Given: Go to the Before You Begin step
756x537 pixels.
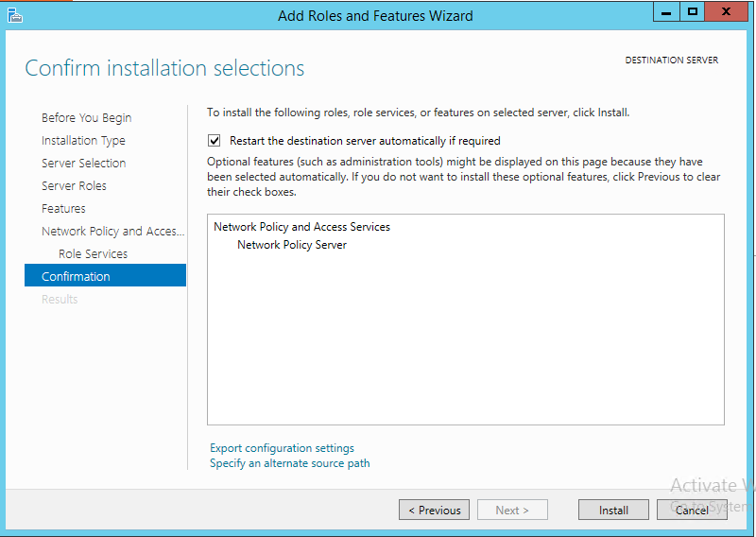Looking at the screenshot, I should click(86, 118).
